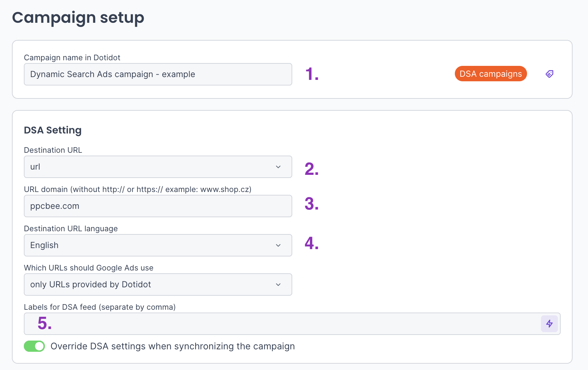588x370 pixels.
Task: Click the orange DSA campaigns badge
Action: pos(491,74)
